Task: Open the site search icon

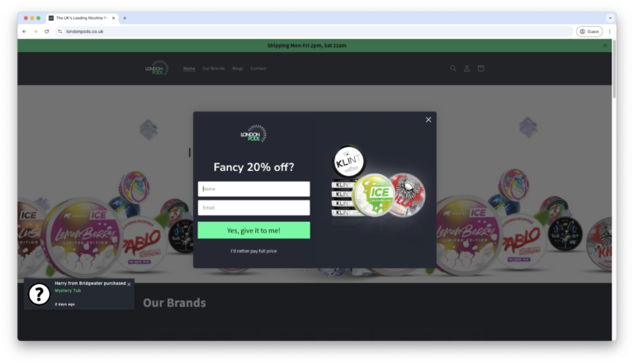Action: (453, 69)
